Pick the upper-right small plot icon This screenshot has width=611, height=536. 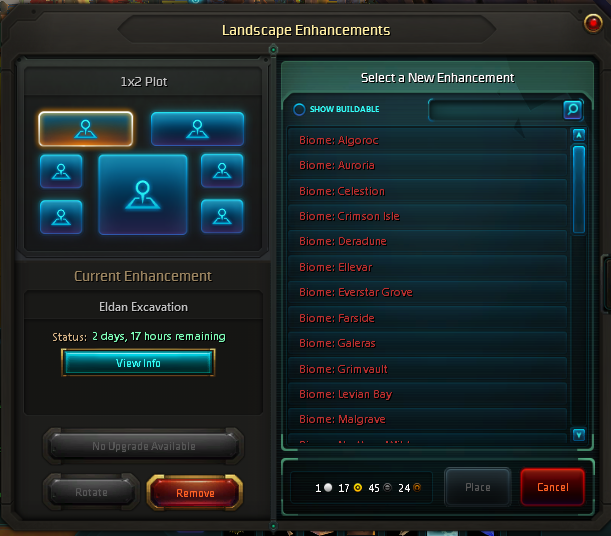(222, 171)
